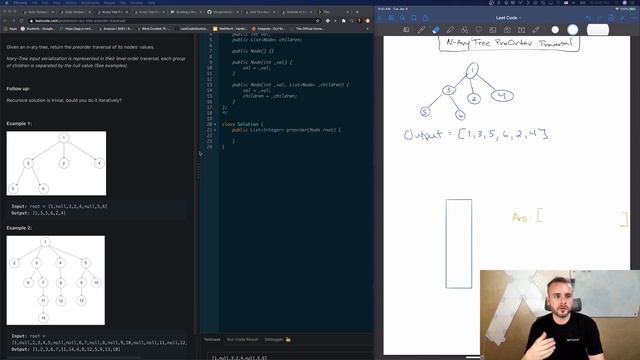This screenshot has width=640, height=360.
Task: Click the Example 2 tree diagram image
Action: click(56, 280)
